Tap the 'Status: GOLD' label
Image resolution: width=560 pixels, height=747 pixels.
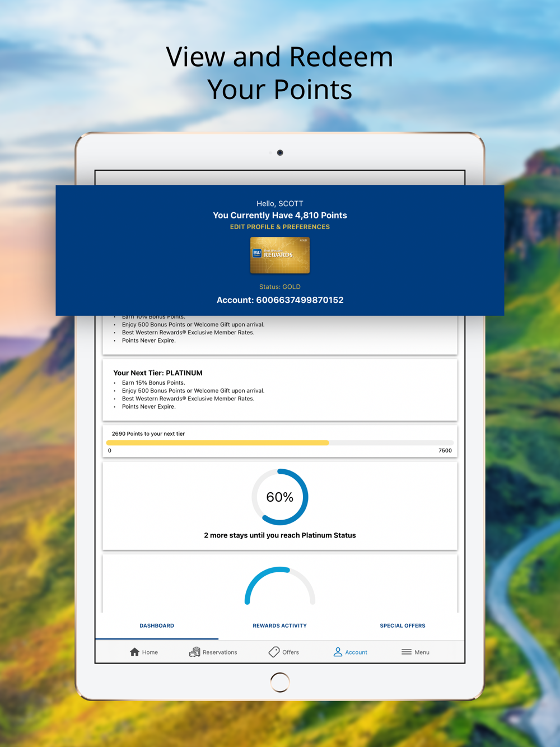(280, 287)
